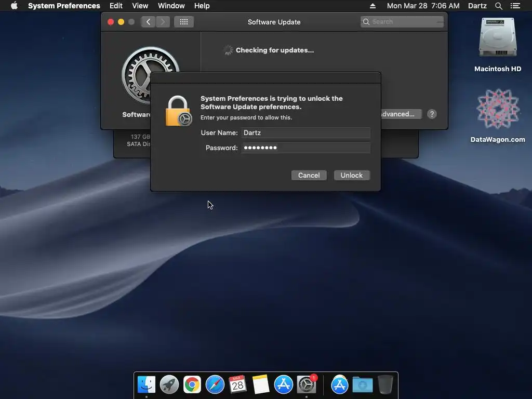Click the Checking for updates text
532x399 pixels.
[275, 50]
